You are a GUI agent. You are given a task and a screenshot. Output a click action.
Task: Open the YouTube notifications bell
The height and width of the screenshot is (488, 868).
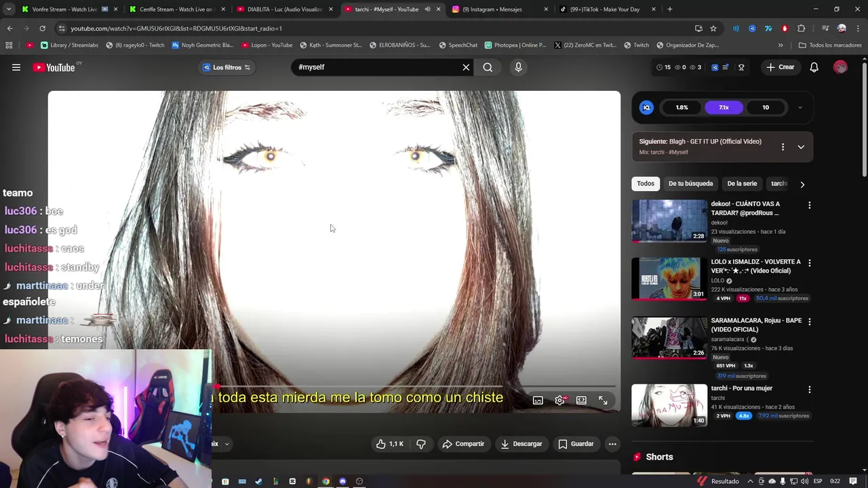(814, 67)
